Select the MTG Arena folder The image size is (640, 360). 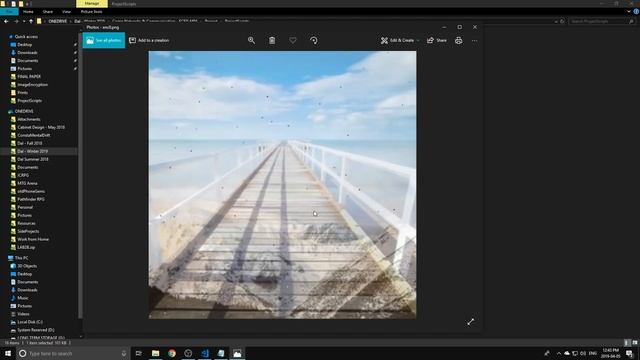click(x=27, y=183)
